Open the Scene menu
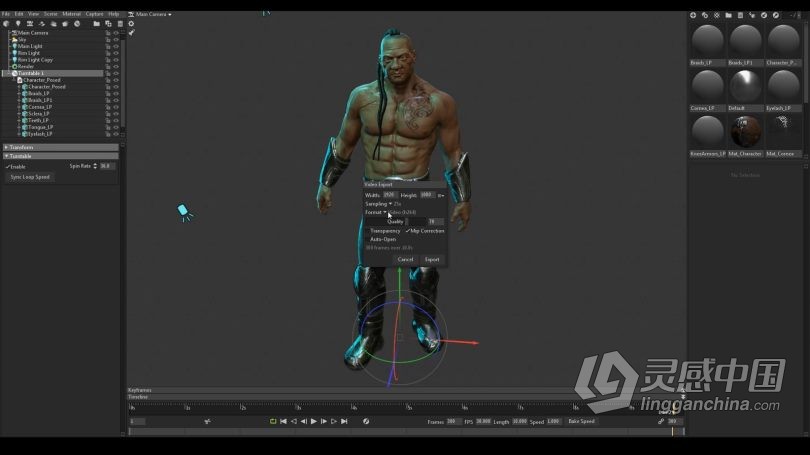Image resolution: width=810 pixels, height=455 pixels. [x=51, y=14]
